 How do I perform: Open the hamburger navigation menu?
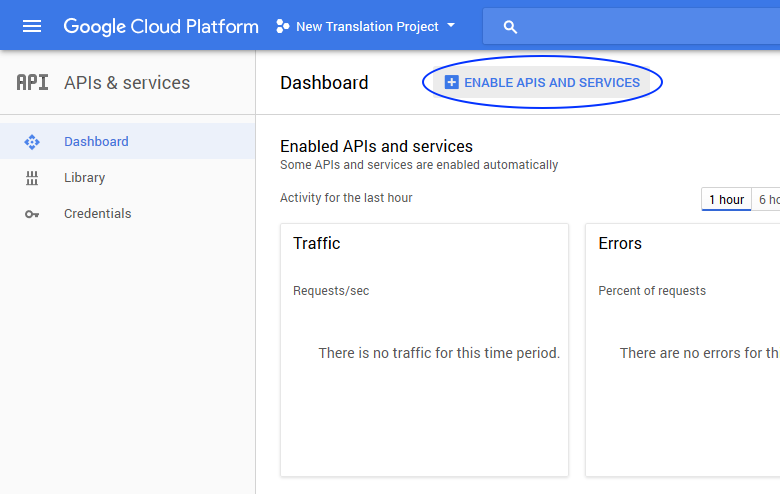point(32,26)
